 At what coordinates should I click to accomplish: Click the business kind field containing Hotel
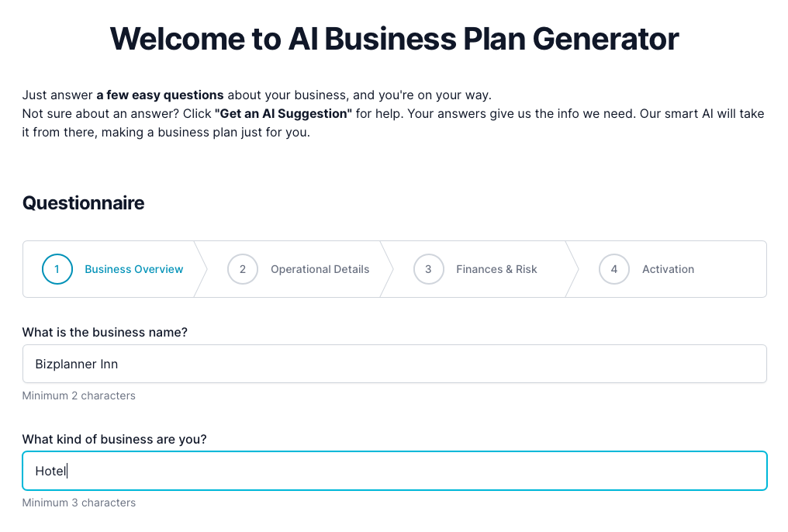394,471
